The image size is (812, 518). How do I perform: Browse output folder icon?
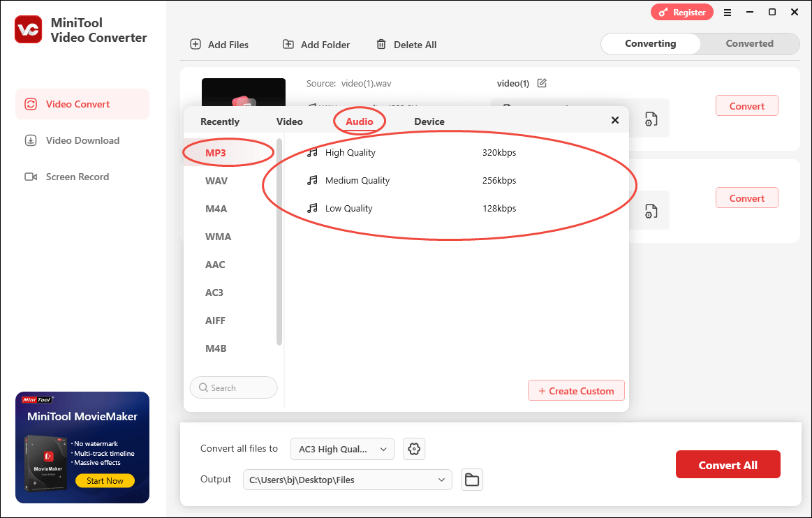coord(472,480)
